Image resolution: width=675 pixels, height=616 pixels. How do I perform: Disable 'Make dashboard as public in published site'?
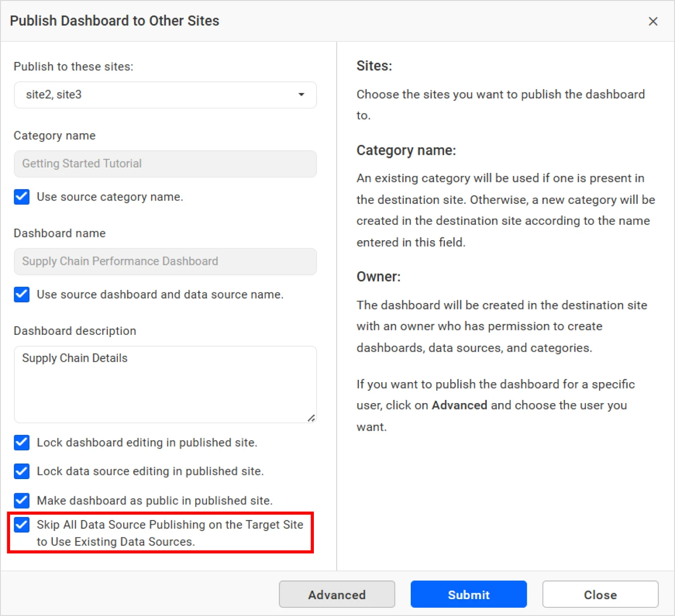[22, 500]
